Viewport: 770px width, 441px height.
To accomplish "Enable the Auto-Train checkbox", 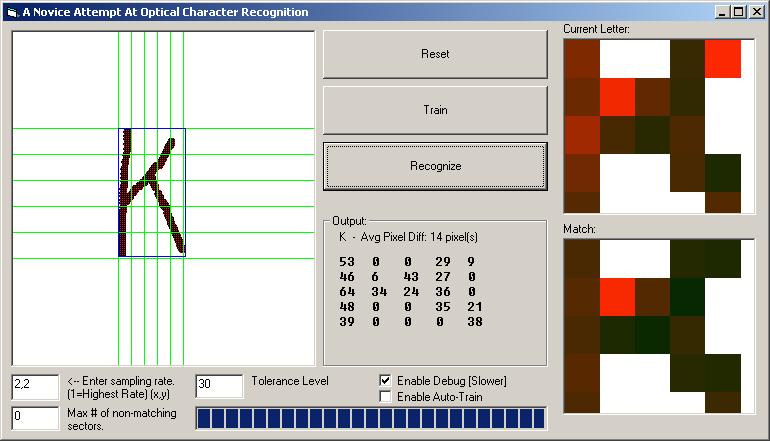I will pyautogui.click(x=386, y=397).
